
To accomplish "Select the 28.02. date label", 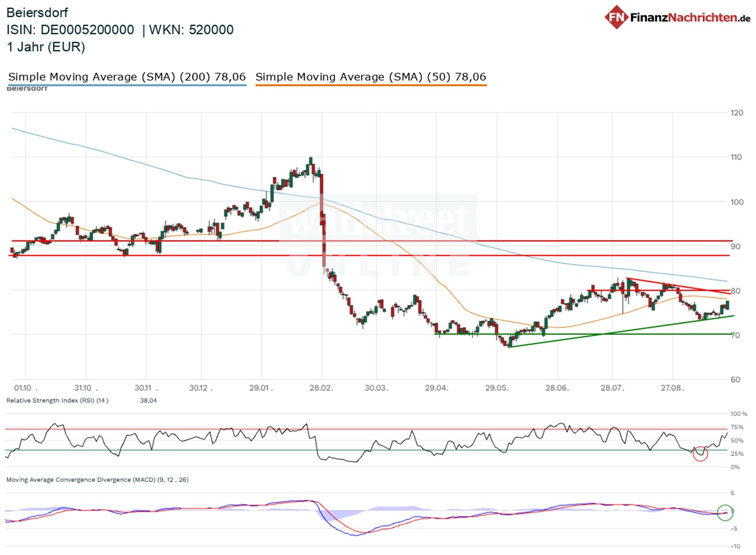I will [x=322, y=389].
